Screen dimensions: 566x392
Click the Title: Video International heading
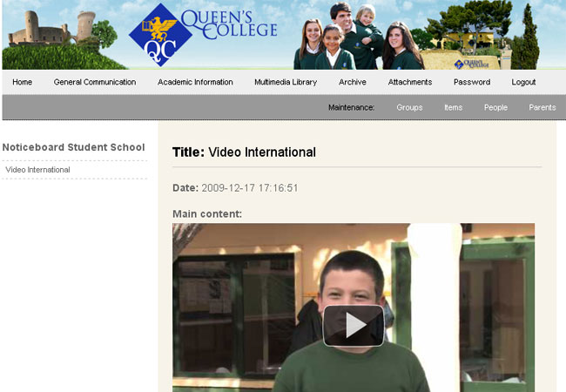pos(244,152)
